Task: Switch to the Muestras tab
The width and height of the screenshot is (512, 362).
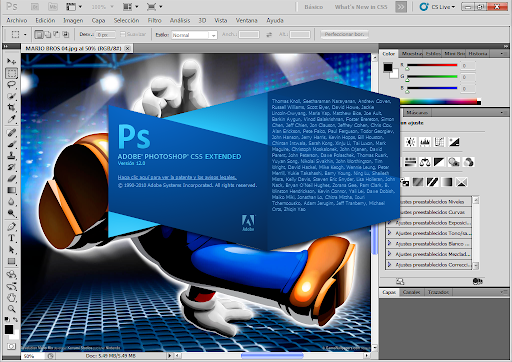Action: tap(412, 54)
